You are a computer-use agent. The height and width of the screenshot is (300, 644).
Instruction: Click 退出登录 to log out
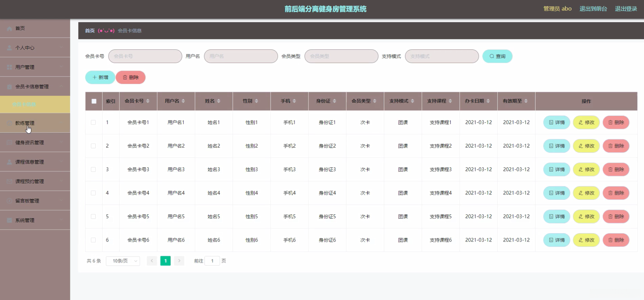click(626, 9)
